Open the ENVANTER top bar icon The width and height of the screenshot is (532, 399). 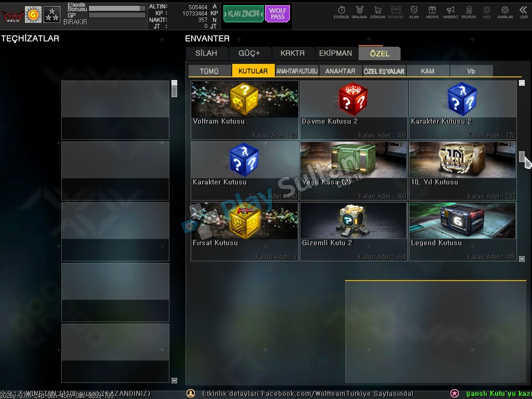[x=395, y=12]
